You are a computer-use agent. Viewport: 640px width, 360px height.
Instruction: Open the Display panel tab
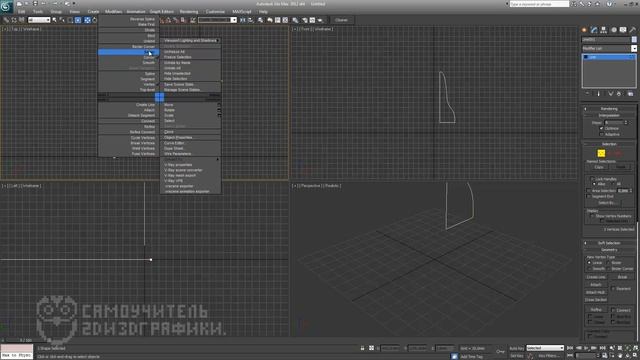coord(623,30)
